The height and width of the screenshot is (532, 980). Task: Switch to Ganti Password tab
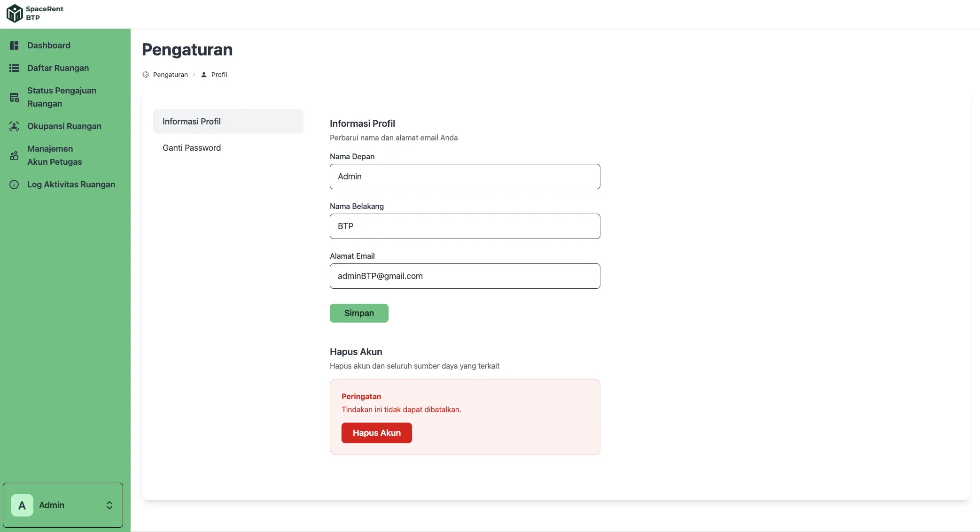click(x=228, y=148)
